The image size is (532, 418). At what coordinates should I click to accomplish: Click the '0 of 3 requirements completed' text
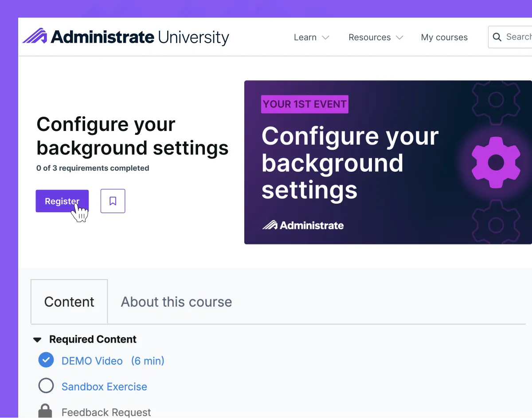[93, 168]
